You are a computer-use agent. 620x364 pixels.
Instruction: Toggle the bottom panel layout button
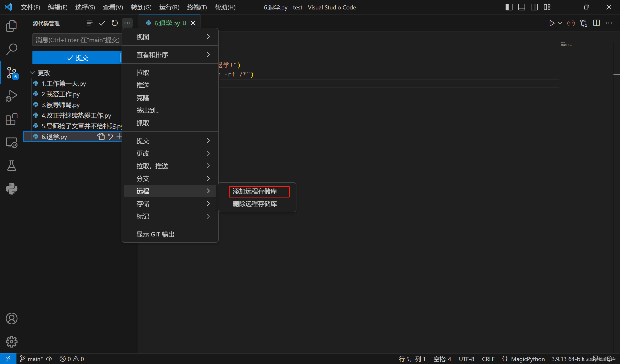tap(522, 7)
